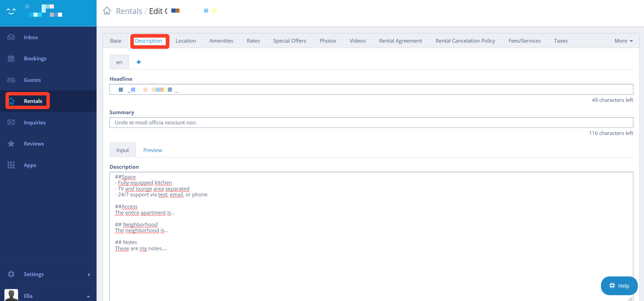The width and height of the screenshot is (644, 301).
Task: Click the home icon in breadcrumb
Action: click(107, 11)
